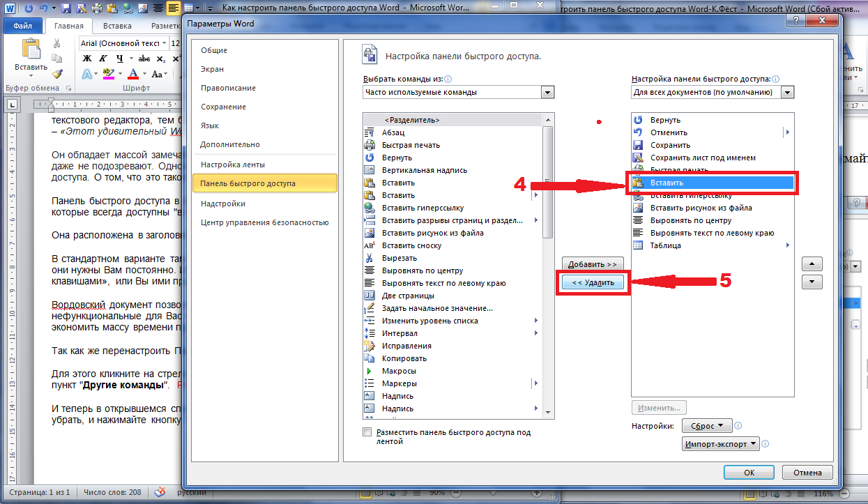
Task: Click the info icon next to Выбрать команды из
Action: (448, 79)
